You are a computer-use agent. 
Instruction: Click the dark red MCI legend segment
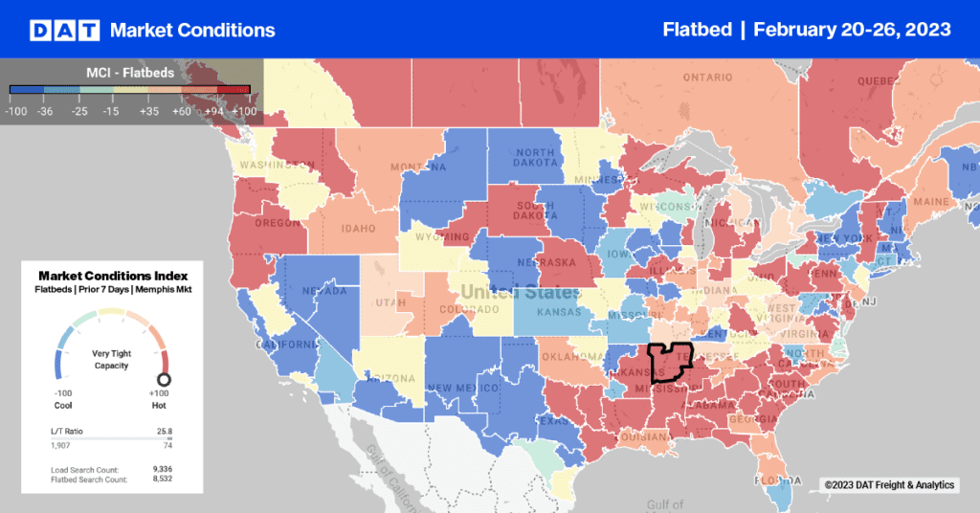(x=234, y=89)
